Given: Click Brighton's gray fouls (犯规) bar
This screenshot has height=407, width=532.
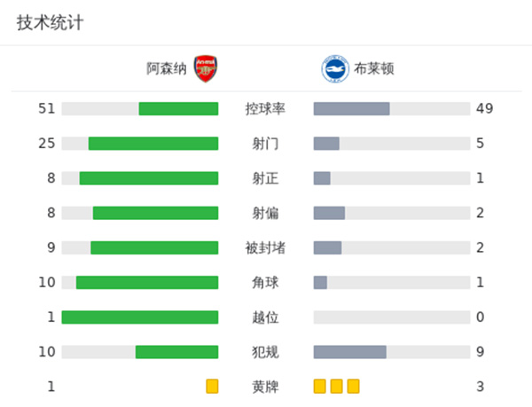Looking at the screenshot, I should [349, 352].
